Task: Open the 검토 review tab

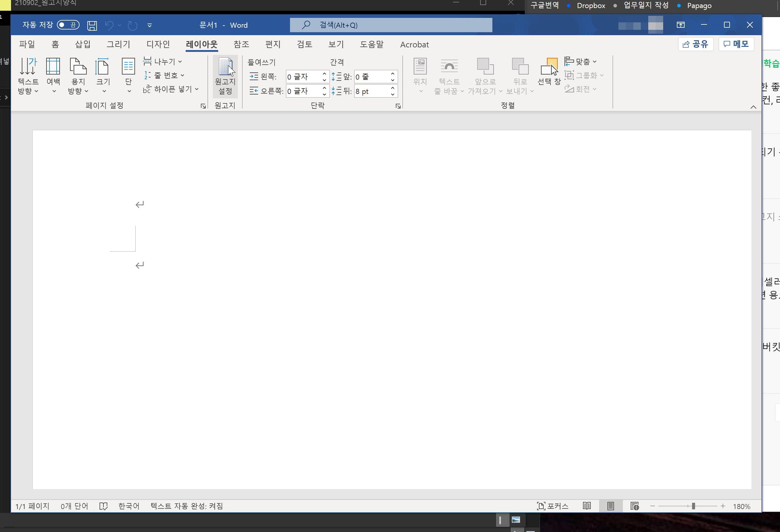Action: coord(304,44)
